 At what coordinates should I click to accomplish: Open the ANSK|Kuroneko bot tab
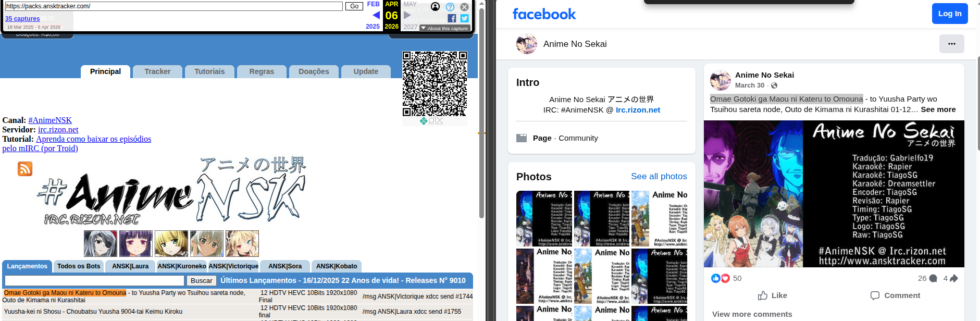click(x=182, y=266)
